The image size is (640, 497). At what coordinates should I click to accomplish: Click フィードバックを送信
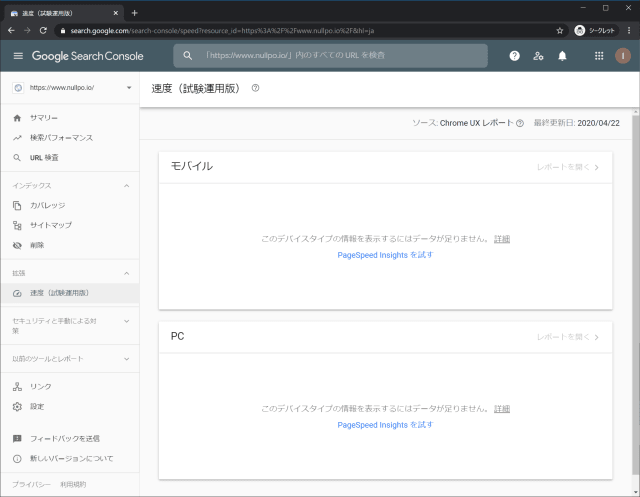[x=69, y=439]
